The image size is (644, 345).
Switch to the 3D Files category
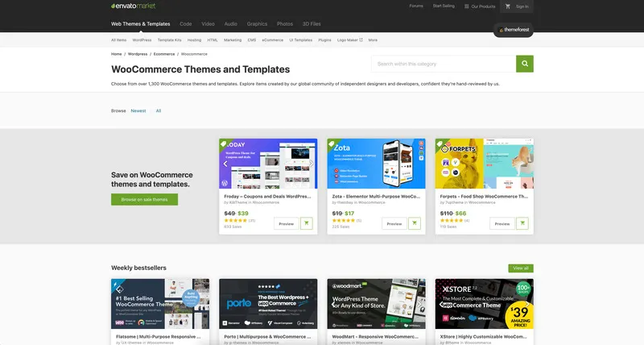(x=312, y=24)
